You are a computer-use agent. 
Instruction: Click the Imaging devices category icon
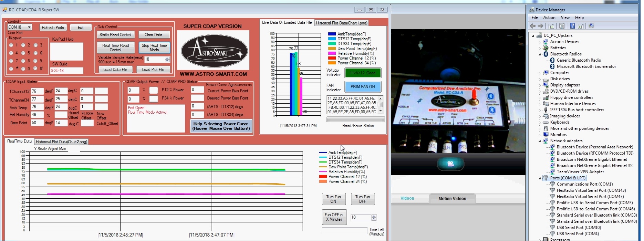pos(546,116)
